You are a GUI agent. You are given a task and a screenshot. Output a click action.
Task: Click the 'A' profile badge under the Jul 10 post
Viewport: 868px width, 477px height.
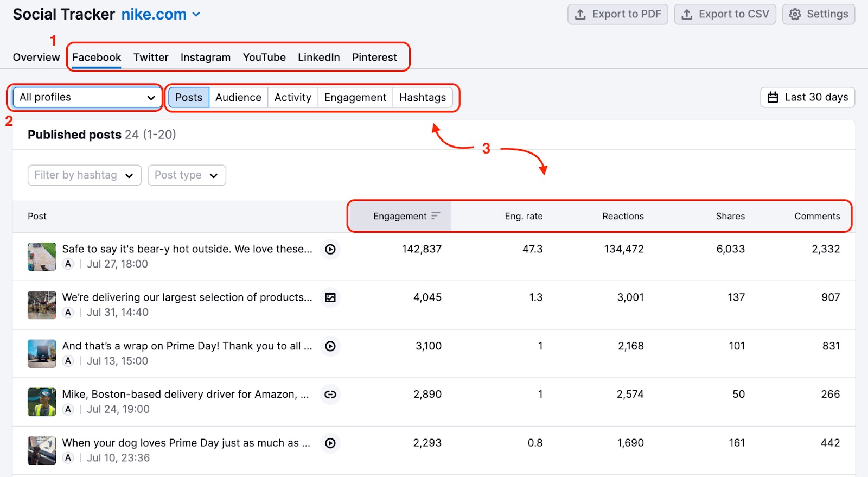click(x=68, y=458)
